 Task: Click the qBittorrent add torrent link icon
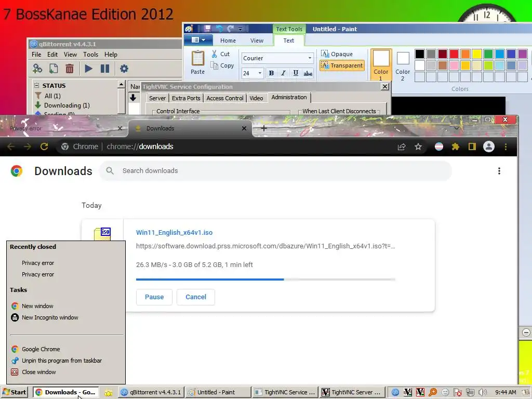pyautogui.click(x=37, y=69)
